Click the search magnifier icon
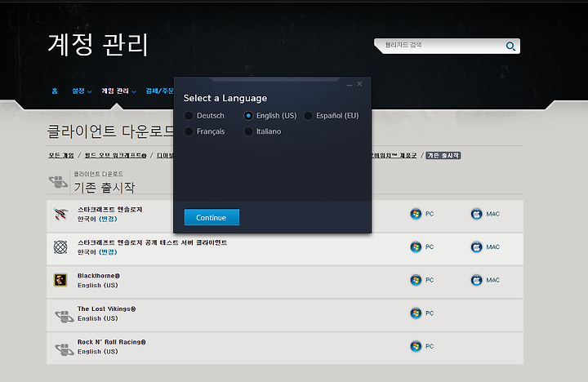The height and width of the screenshot is (382, 588). (510, 46)
